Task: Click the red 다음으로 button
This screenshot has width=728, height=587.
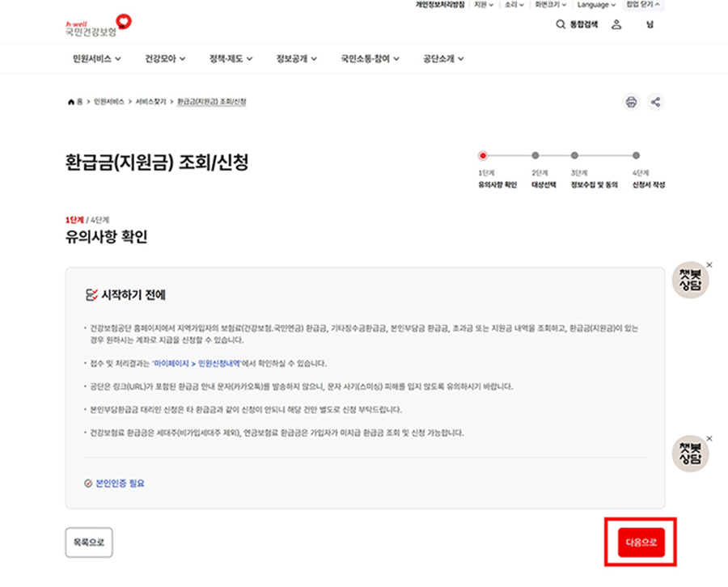Action: pyautogui.click(x=641, y=542)
